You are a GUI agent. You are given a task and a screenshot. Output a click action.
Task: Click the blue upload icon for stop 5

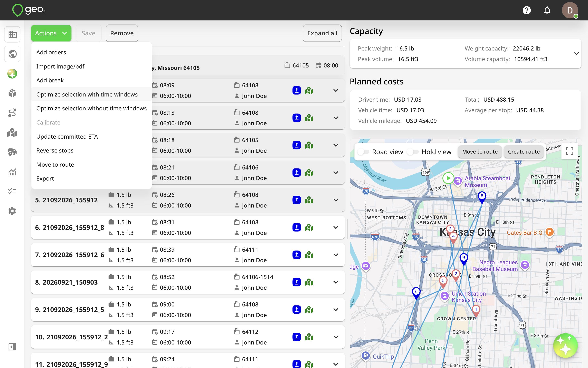tap(296, 200)
